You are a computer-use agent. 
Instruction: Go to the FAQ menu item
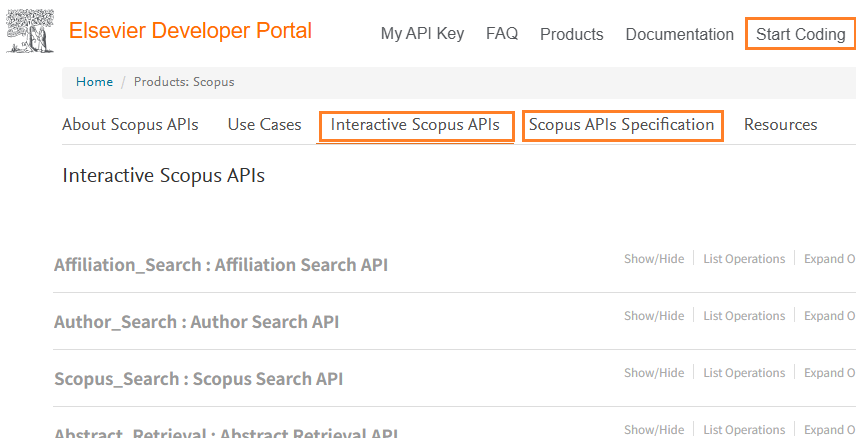(502, 34)
